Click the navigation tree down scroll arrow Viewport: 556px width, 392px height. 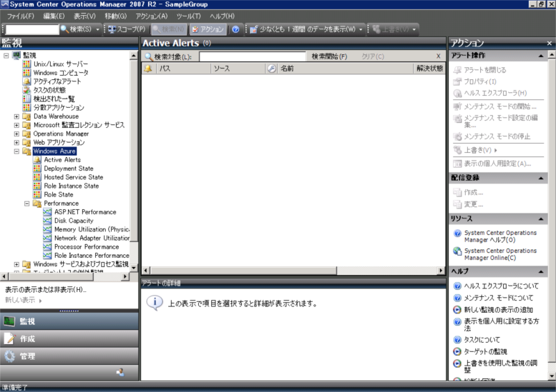coord(133,268)
